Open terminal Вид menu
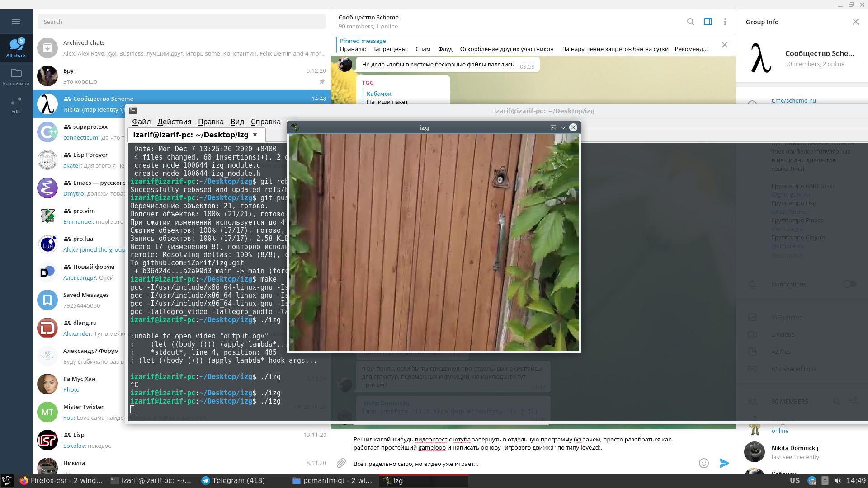The width and height of the screenshot is (868, 488). pyautogui.click(x=237, y=122)
